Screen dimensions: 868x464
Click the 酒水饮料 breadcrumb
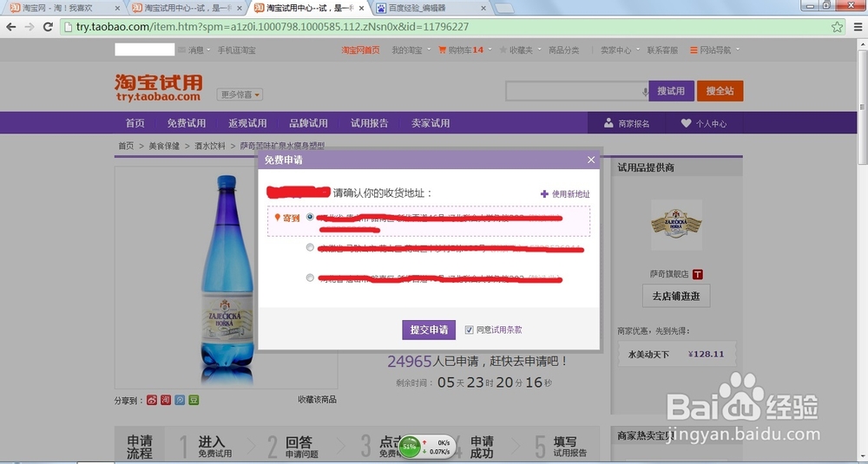(210, 146)
